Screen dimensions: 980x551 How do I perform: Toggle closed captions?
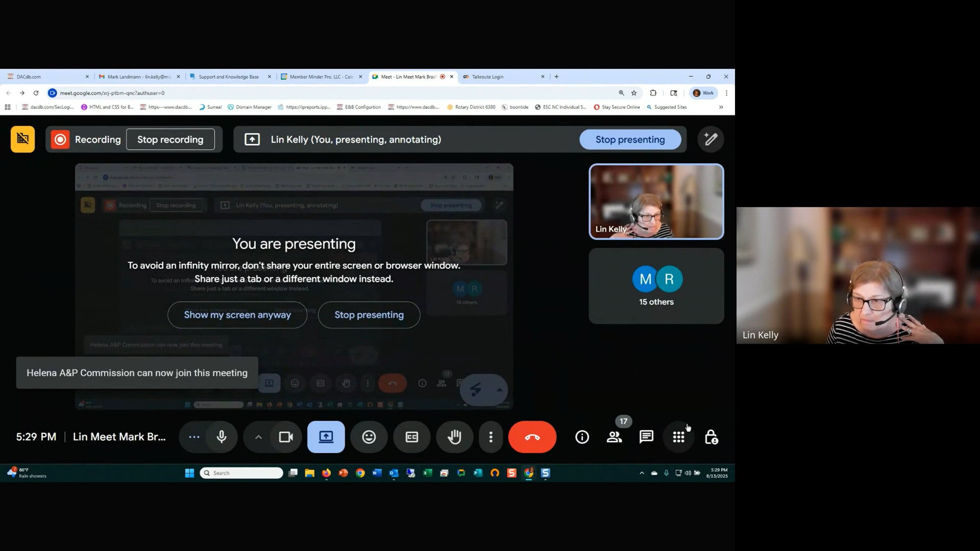point(412,437)
